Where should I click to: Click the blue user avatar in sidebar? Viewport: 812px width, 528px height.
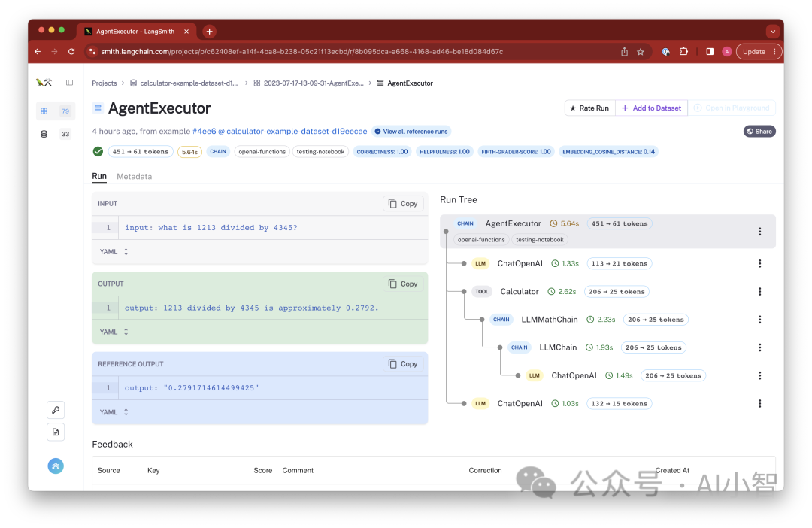[56, 466]
